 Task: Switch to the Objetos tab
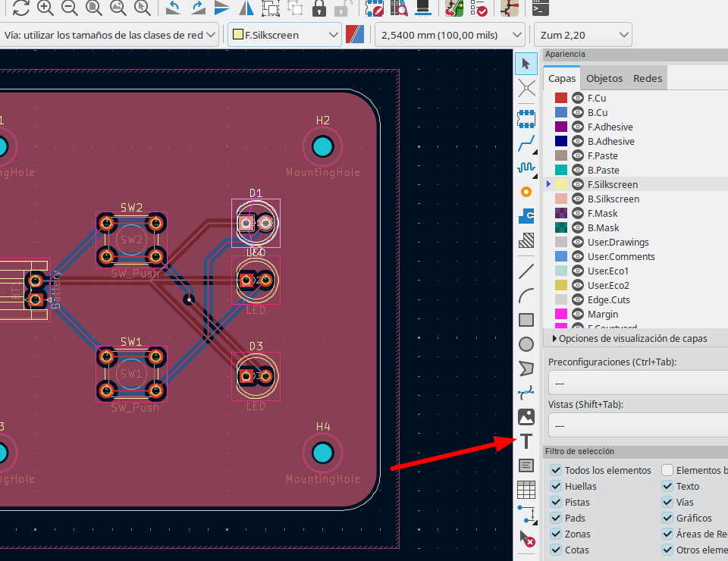pos(604,78)
